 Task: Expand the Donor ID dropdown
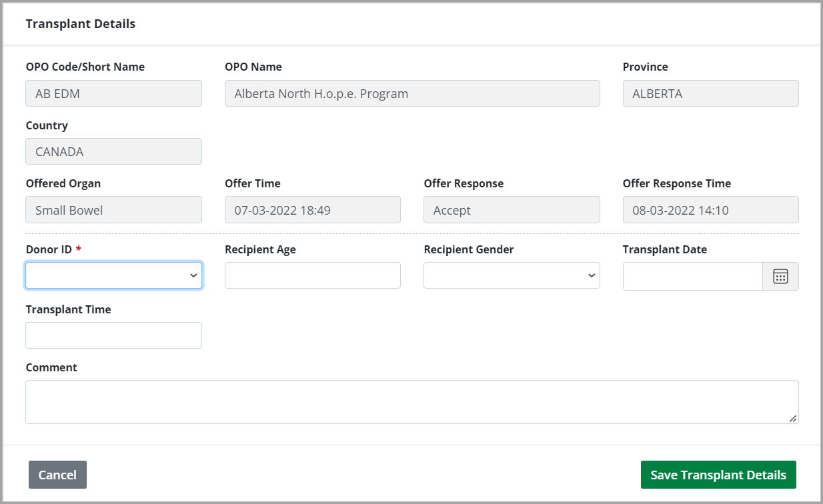[113, 275]
